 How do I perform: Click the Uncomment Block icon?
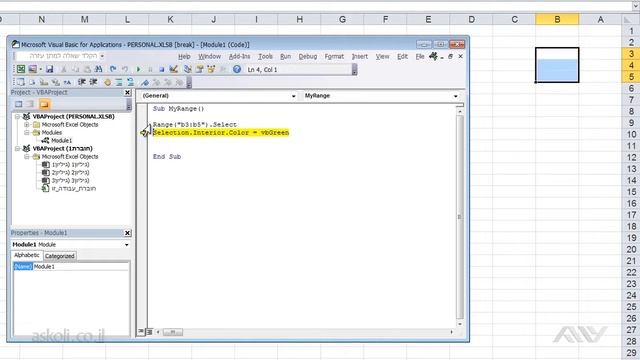point(130,82)
